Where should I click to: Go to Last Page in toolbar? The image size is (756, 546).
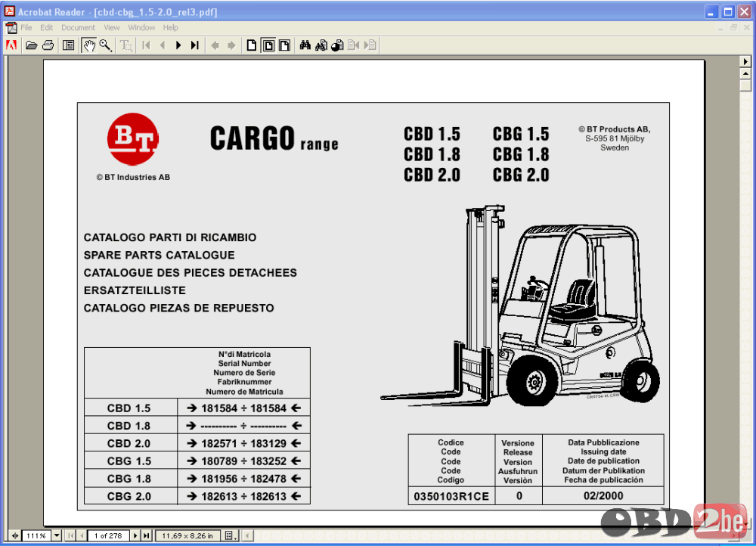click(x=195, y=45)
